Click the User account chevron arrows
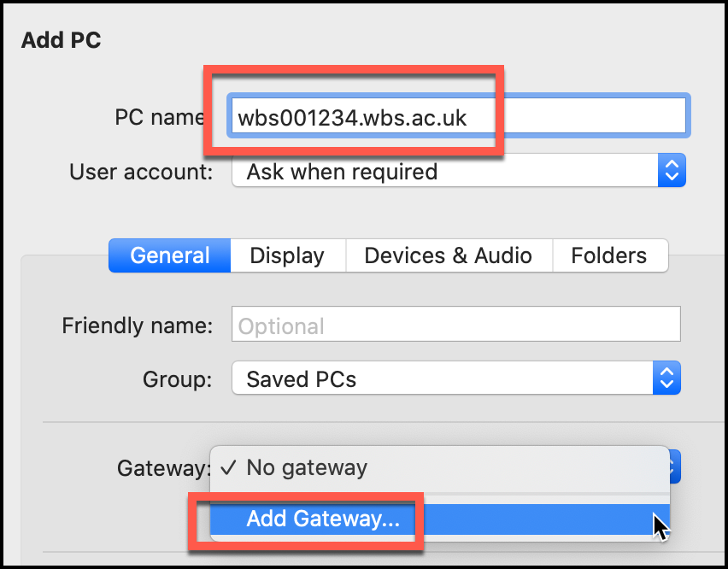 click(x=672, y=171)
